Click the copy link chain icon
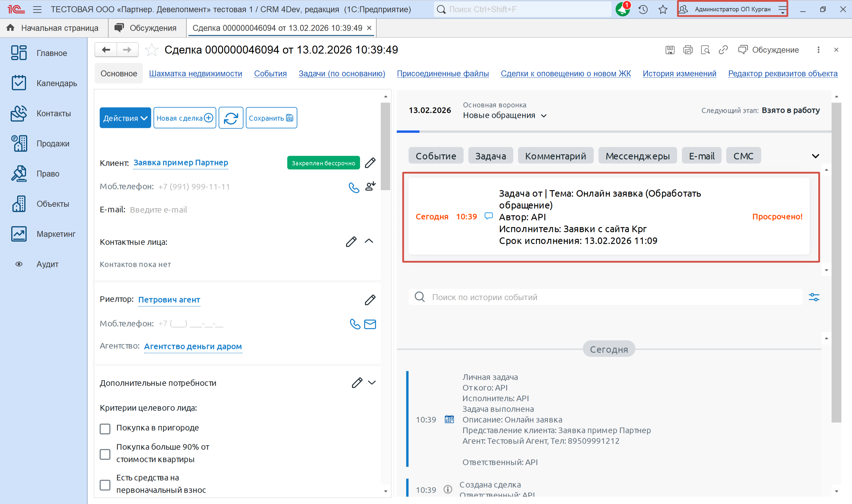This screenshot has height=504, width=852. [723, 50]
